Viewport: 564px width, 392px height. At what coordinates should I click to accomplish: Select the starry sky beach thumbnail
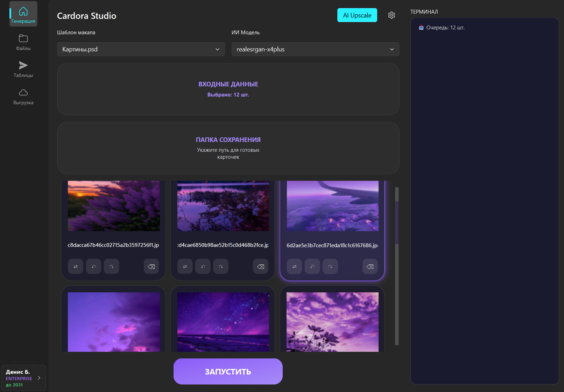(x=223, y=322)
